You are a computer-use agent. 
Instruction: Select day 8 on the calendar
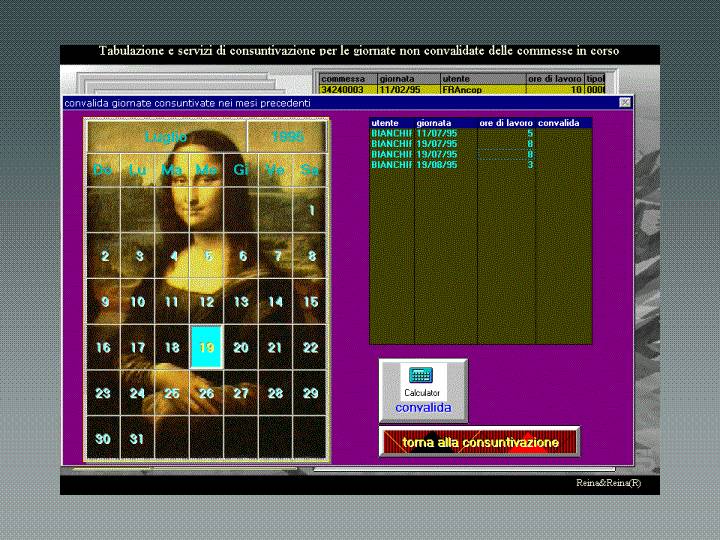[x=310, y=256]
